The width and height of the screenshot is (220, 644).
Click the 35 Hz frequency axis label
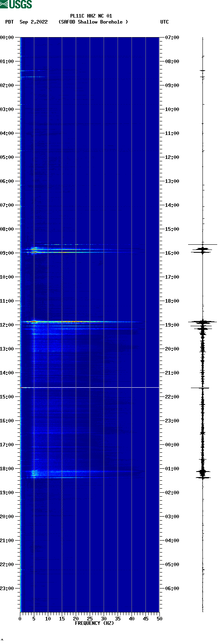(118, 619)
